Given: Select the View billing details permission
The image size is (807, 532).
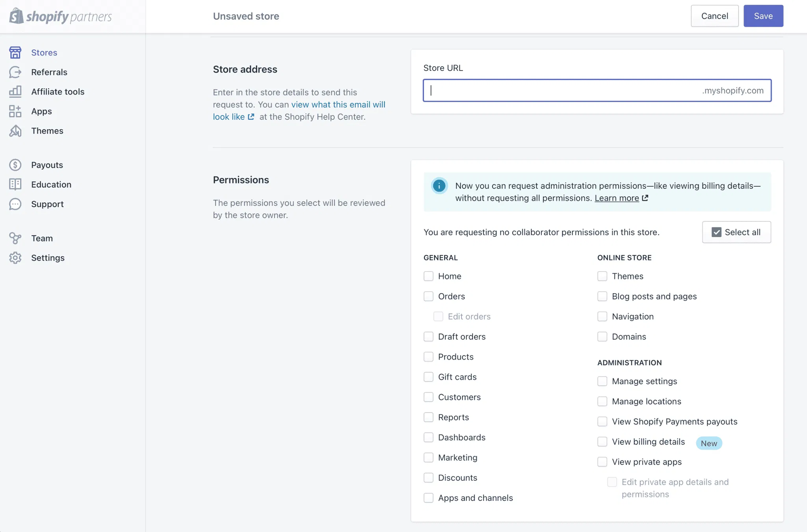Looking at the screenshot, I should 602,441.
